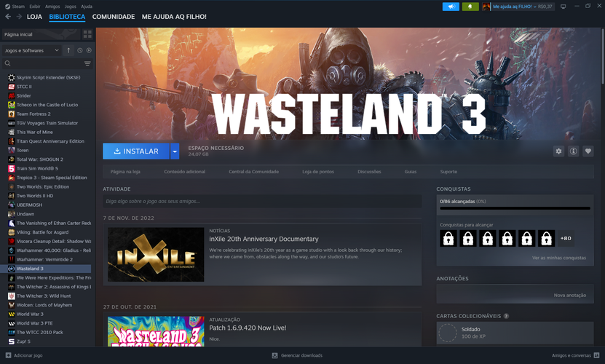Click the first locked achievement icon
This screenshot has height=364, width=605.
448,239
